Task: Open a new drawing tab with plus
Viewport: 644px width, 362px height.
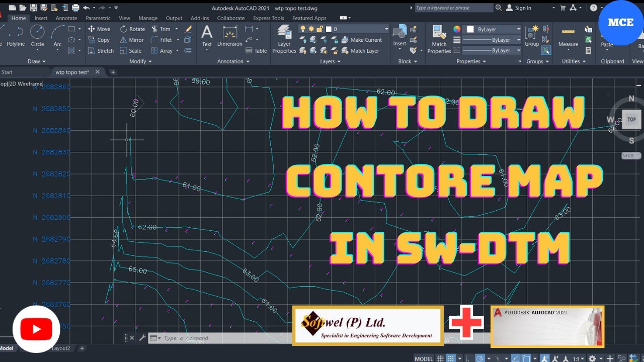Action: point(113,72)
